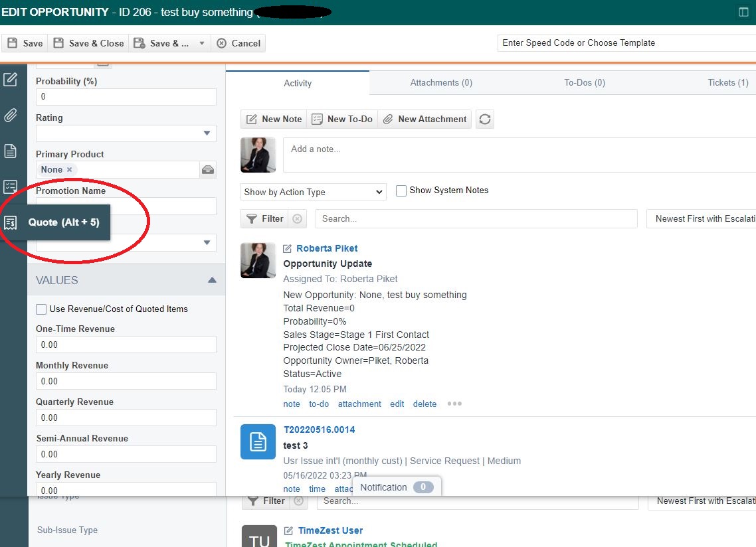
Task: Open the Roberta Piket name link
Action: (x=327, y=248)
